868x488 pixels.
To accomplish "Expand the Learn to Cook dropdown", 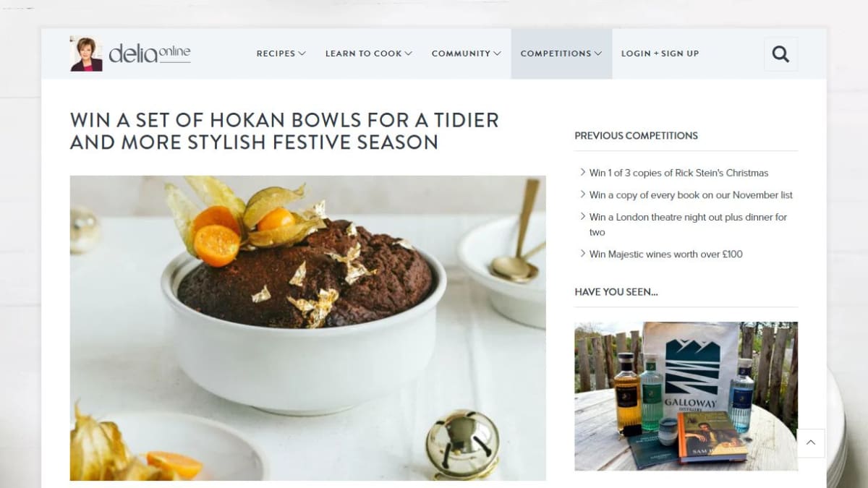I will (x=369, y=53).
